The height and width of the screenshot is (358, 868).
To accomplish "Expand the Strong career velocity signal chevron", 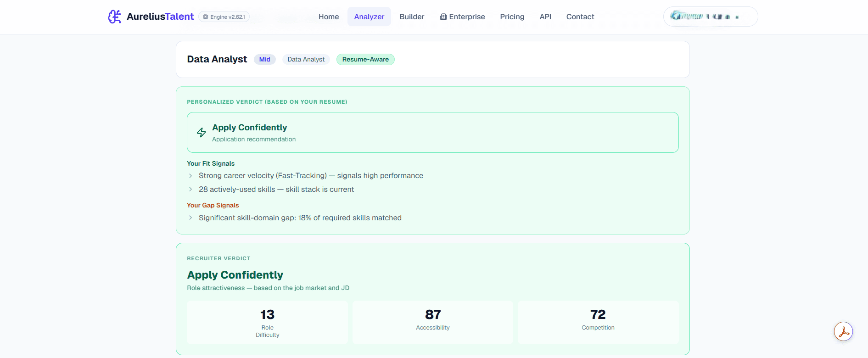I will coord(190,176).
